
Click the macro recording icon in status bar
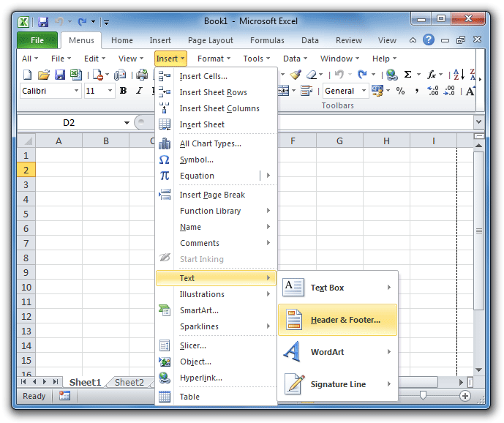64,396
